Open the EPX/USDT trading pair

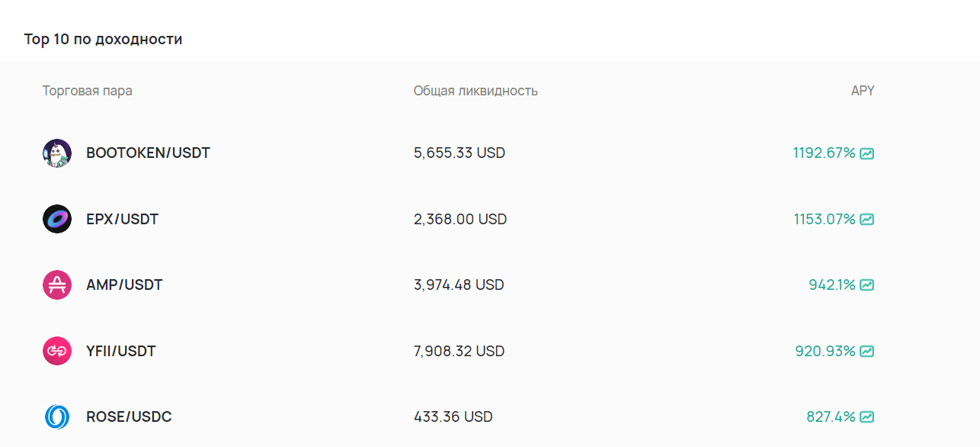[122, 220]
